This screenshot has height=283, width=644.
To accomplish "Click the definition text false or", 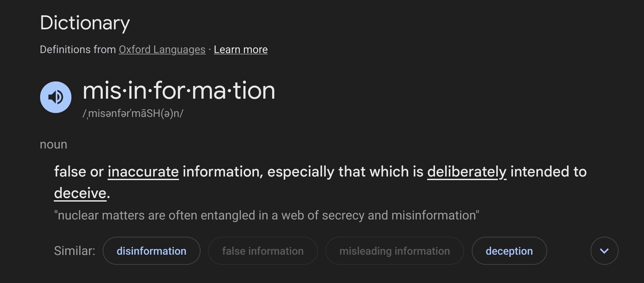I will pos(79,172).
